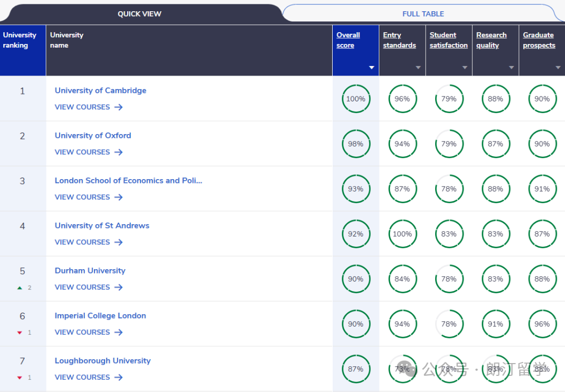Click VIEW COURSES under Durham University
This screenshot has width=565, height=392.
pyautogui.click(x=89, y=287)
